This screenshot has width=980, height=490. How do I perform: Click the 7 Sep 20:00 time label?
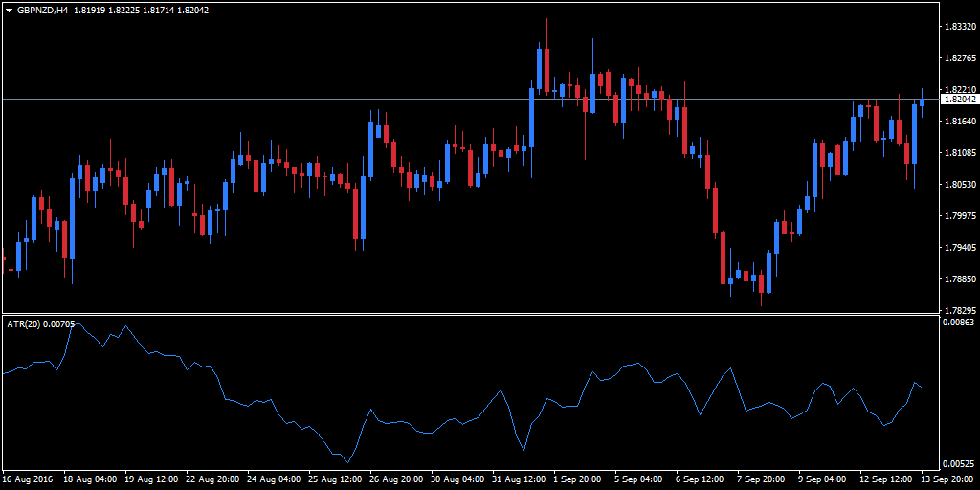[761, 479]
